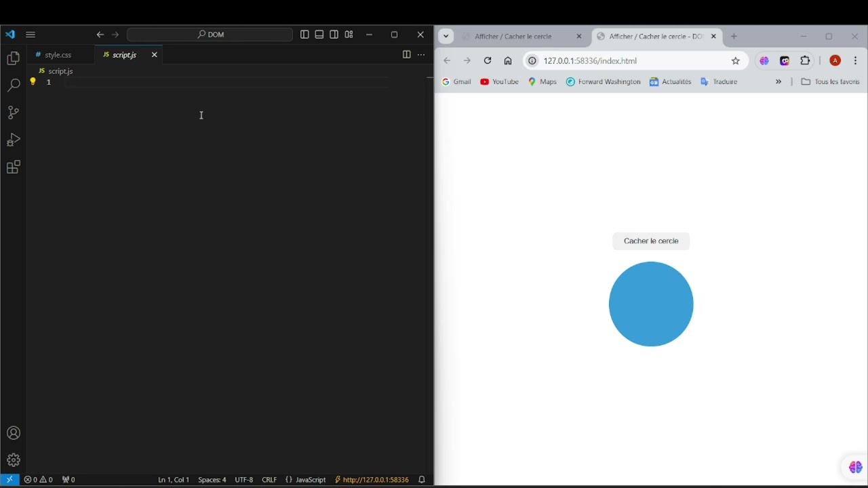
Task: Click line 1 in the code editor
Action: (x=227, y=82)
